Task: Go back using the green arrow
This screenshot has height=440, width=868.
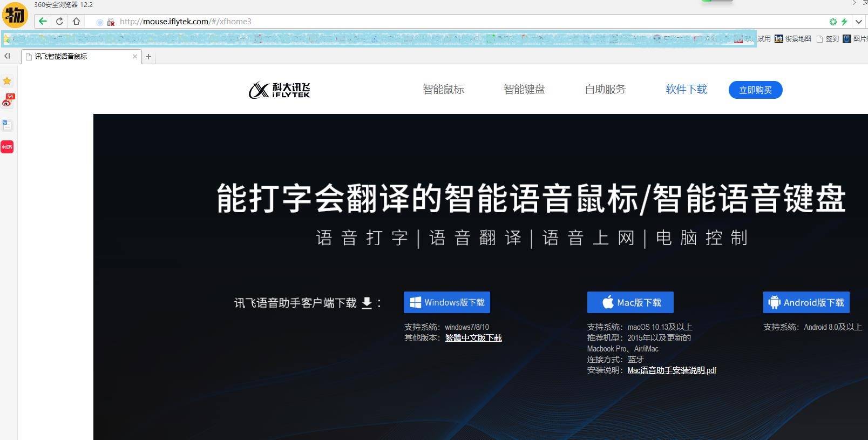Action: 43,22
